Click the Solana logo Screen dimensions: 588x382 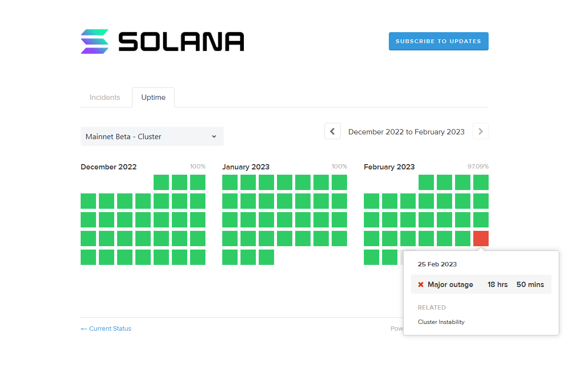[162, 41]
